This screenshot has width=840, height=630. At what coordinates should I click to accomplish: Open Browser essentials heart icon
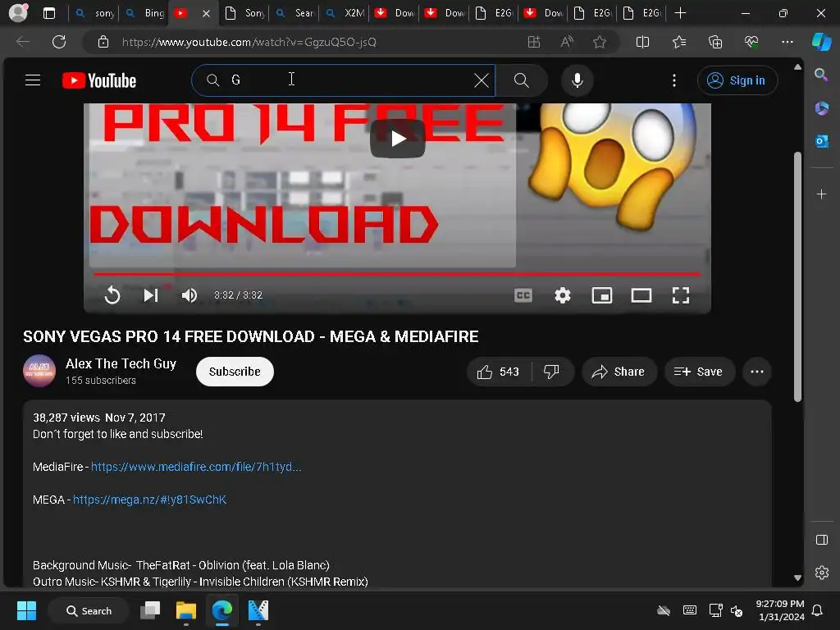click(751, 42)
